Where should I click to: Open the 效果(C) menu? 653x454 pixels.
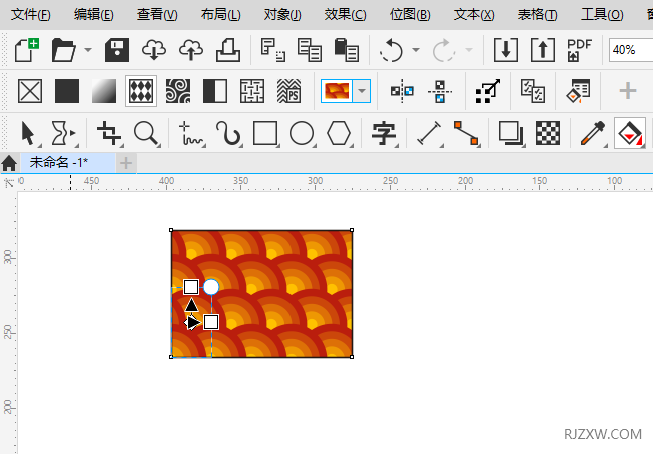(x=346, y=15)
